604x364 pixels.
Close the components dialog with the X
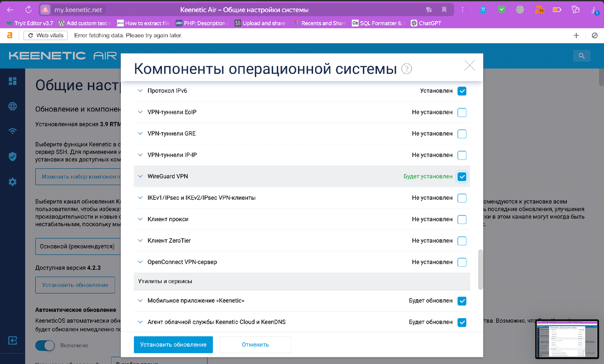click(x=469, y=65)
